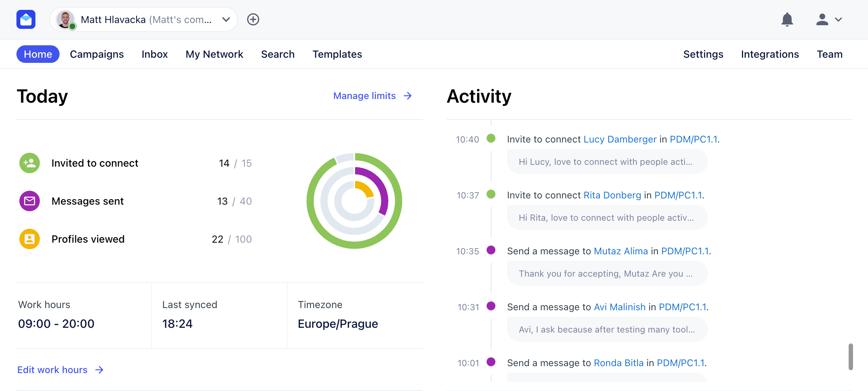Click the 22 / 100 profiles count

point(232,239)
